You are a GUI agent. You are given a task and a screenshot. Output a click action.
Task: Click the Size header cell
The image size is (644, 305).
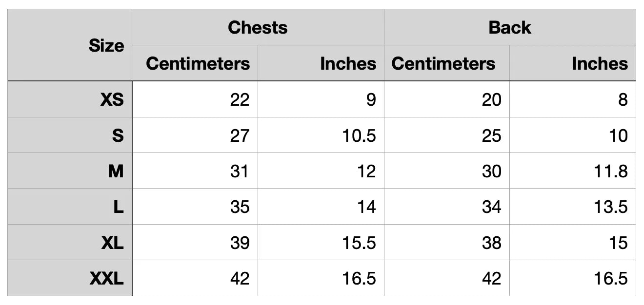[106, 46]
